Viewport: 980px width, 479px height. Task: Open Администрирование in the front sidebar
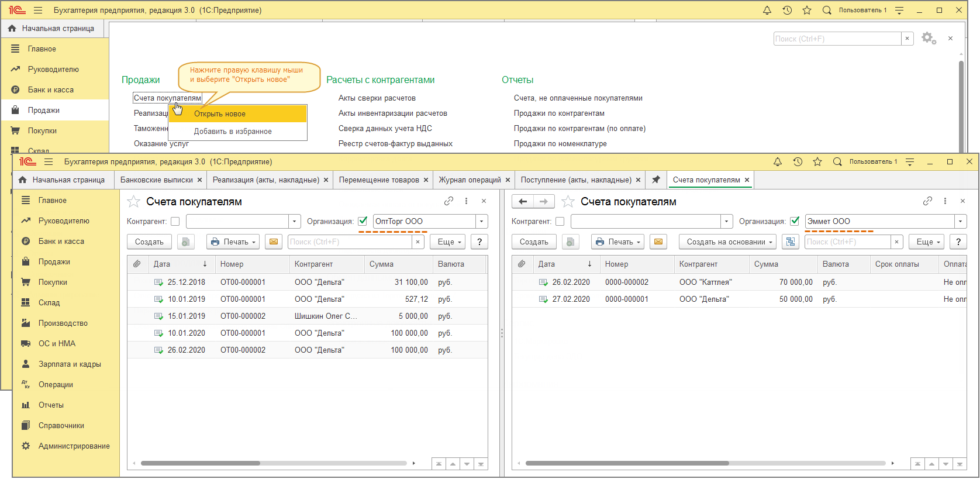pos(74,446)
